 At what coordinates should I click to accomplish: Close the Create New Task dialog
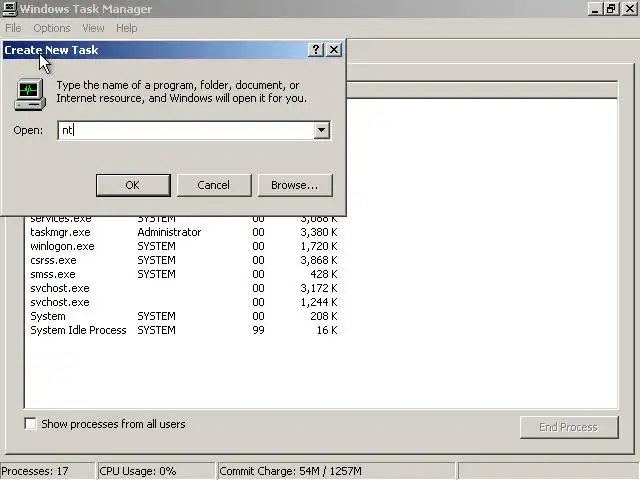(334, 50)
